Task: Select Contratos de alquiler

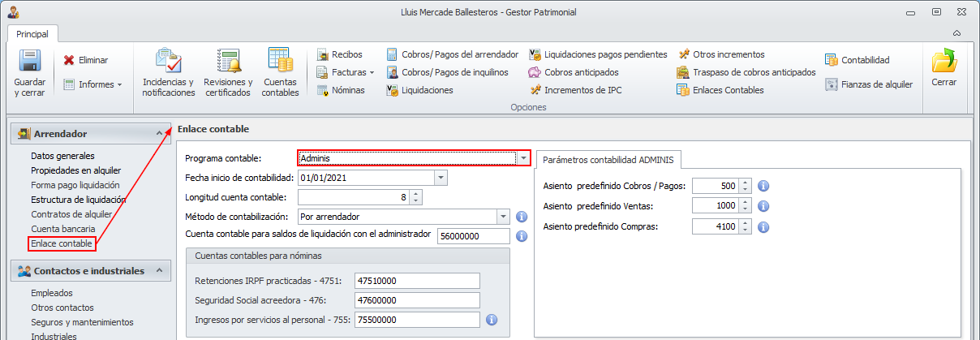Action: tap(71, 214)
